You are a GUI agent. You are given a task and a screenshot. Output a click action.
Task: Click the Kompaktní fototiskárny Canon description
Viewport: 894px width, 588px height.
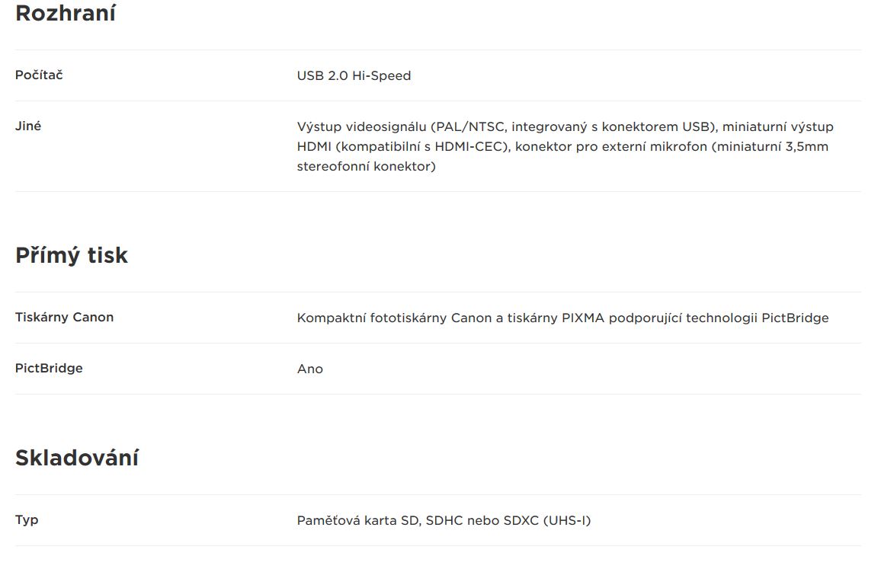point(562,318)
